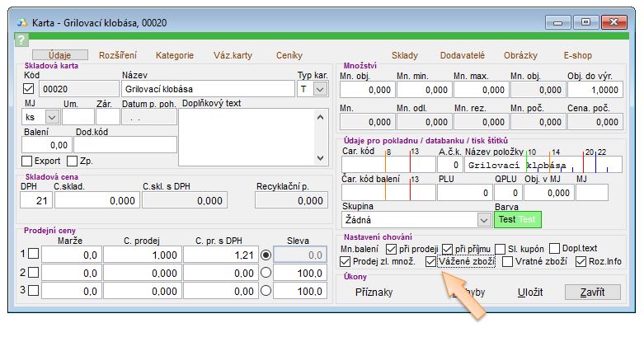This screenshot has height=337, width=644.
Task: Toggle the Prodej zl. množ. checkbox
Action: pyautogui.click(x=346, y=262)
